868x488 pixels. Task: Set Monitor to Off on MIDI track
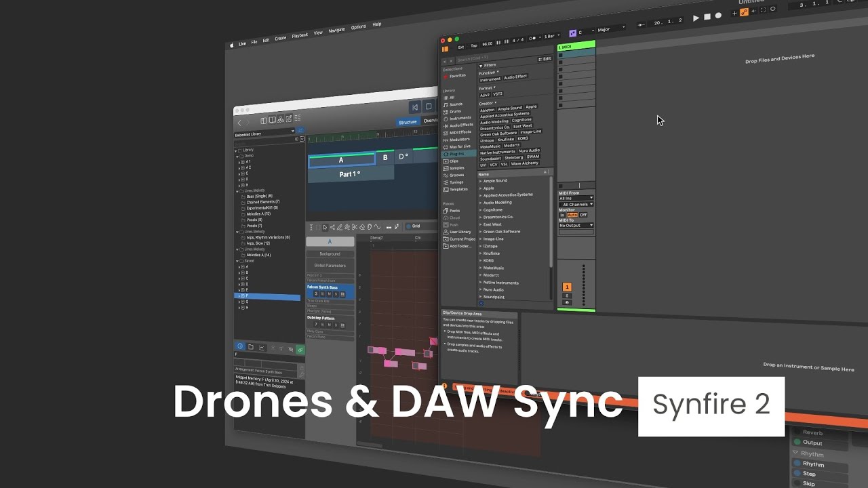tap(583, 215)
